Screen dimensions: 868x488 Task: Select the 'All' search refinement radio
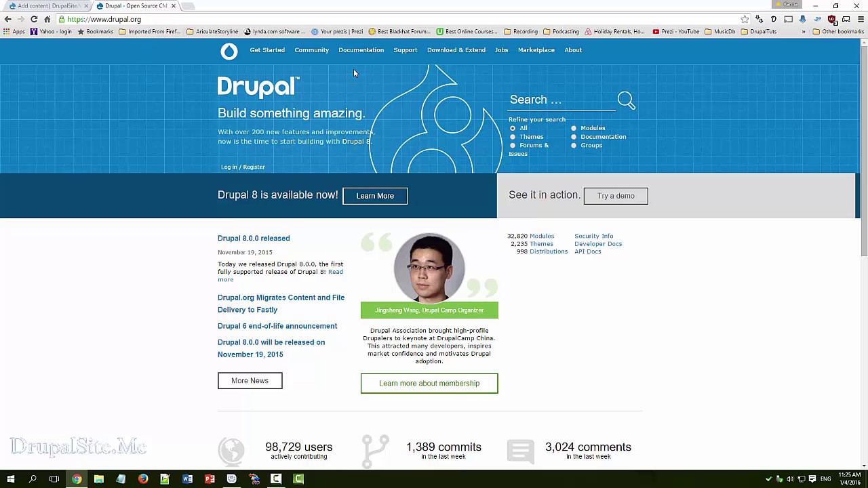point(513,128)
